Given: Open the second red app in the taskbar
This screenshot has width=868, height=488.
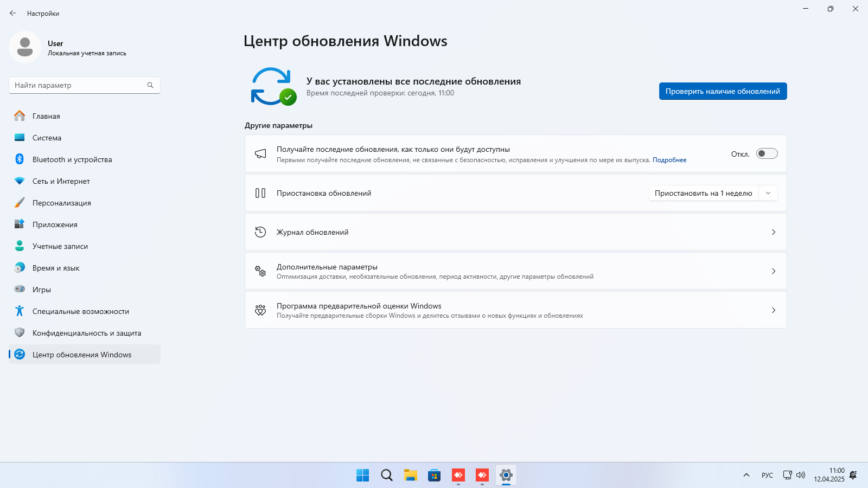Looking at the screenshot, I should (x=482, y=476).
